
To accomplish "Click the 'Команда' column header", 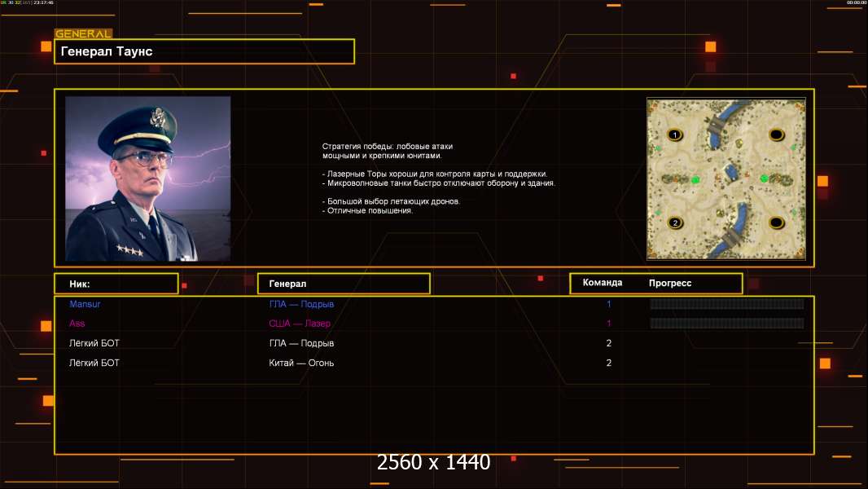I will coord(603,283).
